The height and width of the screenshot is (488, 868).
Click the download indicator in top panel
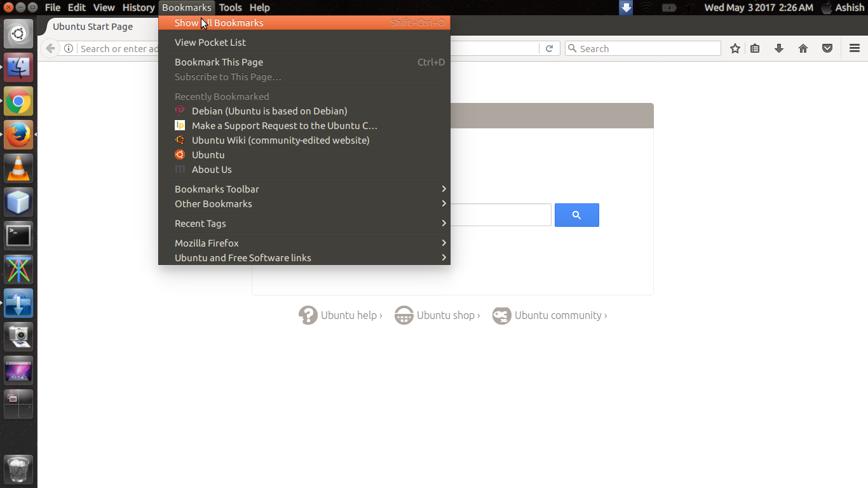627,8
